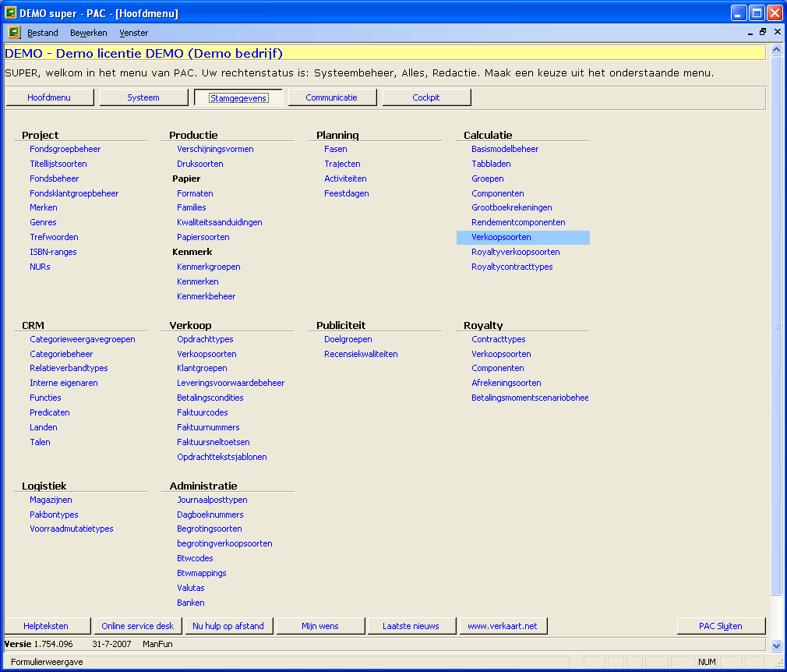Open the Btwcodes link
This screenshot has width=787, height=672.
coord(196,558)
